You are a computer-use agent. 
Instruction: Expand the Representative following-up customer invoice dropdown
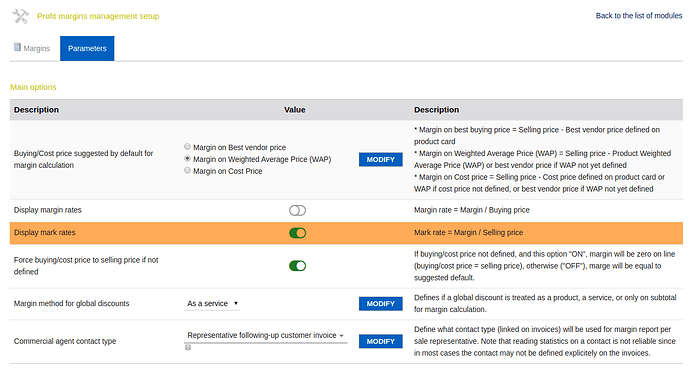265,335
